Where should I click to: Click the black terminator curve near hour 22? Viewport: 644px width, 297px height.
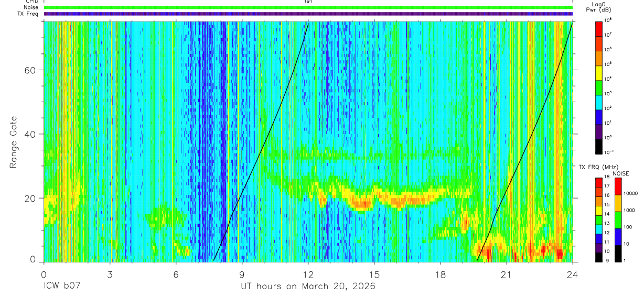point(529,139)
